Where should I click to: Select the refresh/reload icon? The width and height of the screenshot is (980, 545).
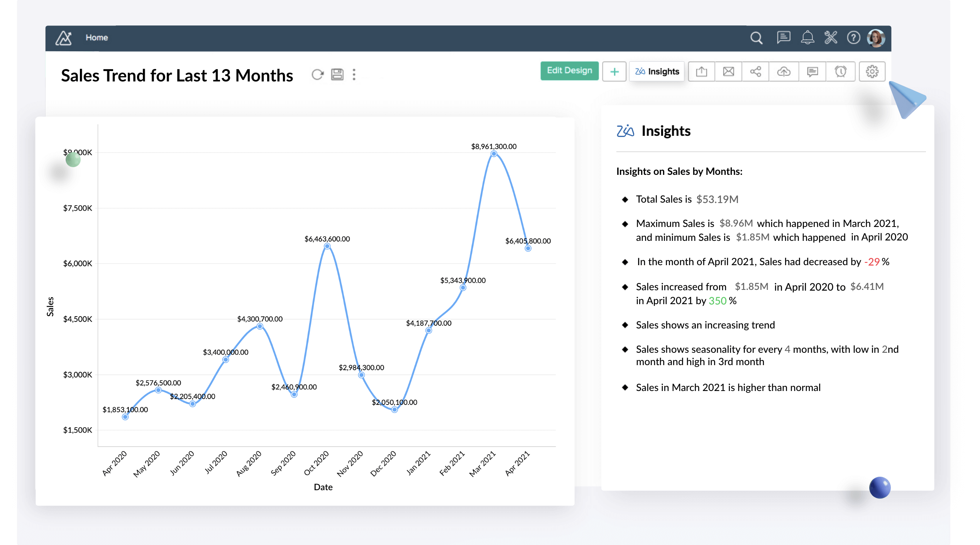tap(317, 75)
